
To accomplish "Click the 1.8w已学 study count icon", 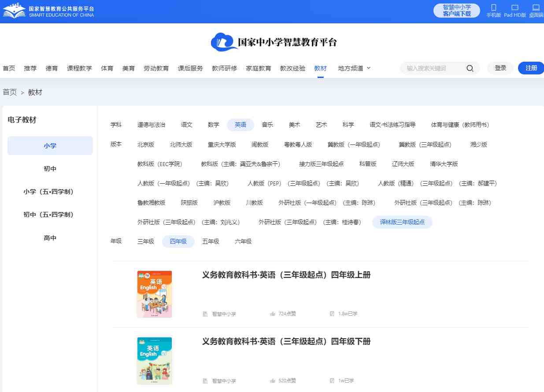I will pyautogui.click(x=332, y=314).
